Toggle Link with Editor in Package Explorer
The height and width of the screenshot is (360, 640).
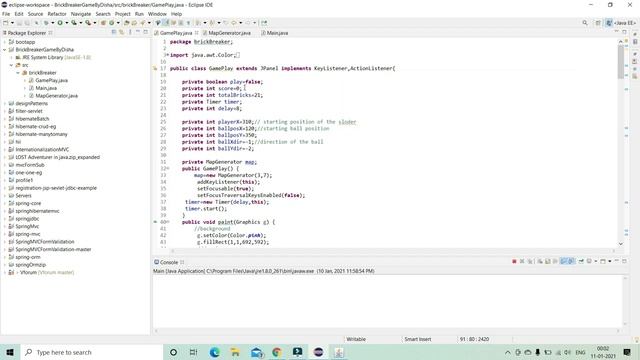coord(122,32)
